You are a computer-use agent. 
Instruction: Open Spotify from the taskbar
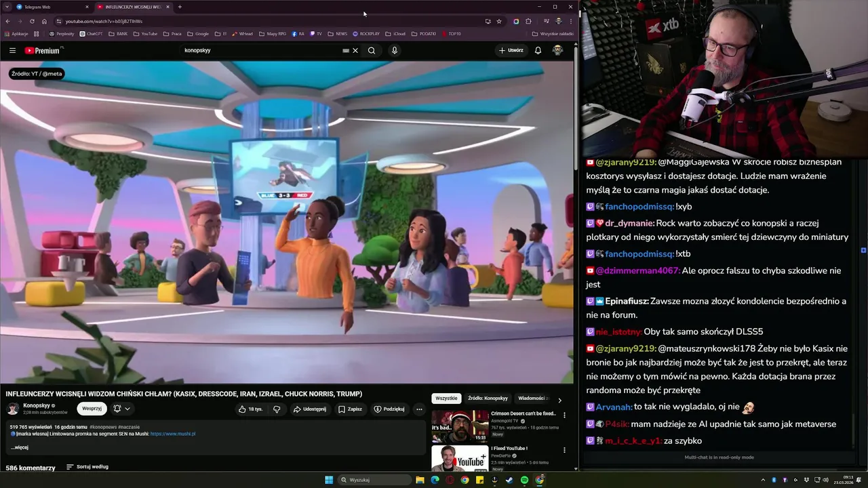524,480
